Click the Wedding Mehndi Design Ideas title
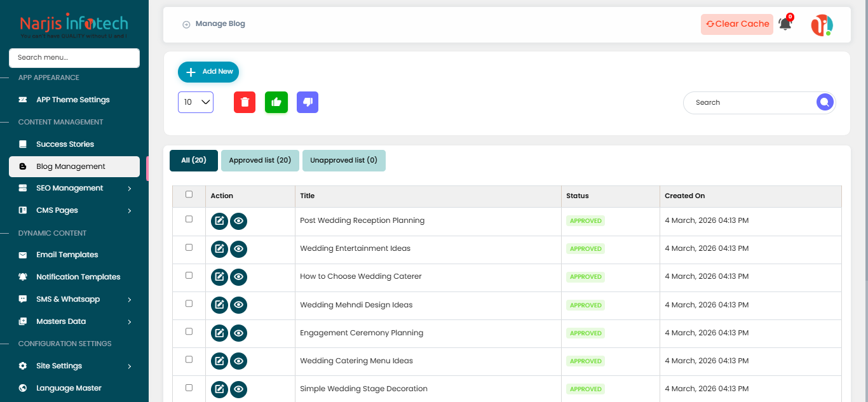Image resolution: width=868 pixels, height=402 pixels. point(356,305)
